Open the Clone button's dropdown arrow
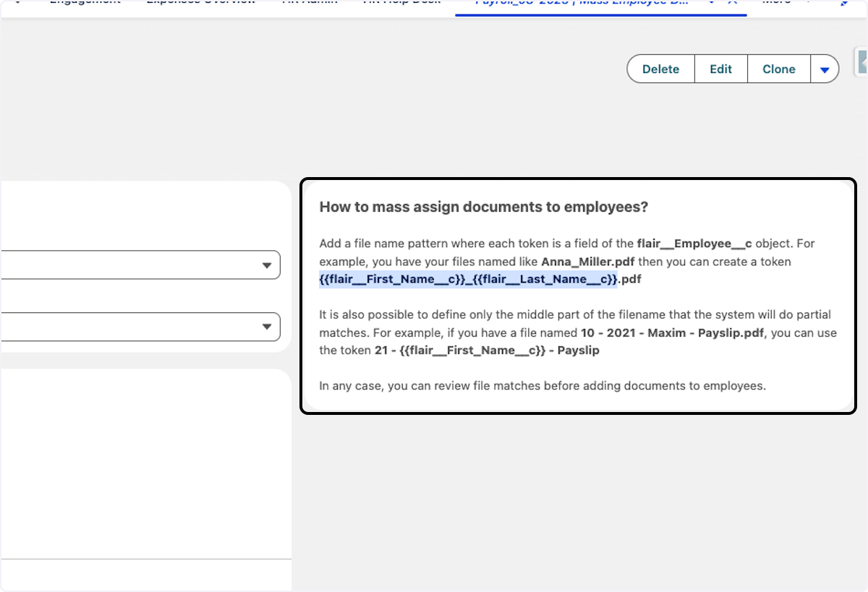This screenshot has width=868, height=592. (825, 69)
